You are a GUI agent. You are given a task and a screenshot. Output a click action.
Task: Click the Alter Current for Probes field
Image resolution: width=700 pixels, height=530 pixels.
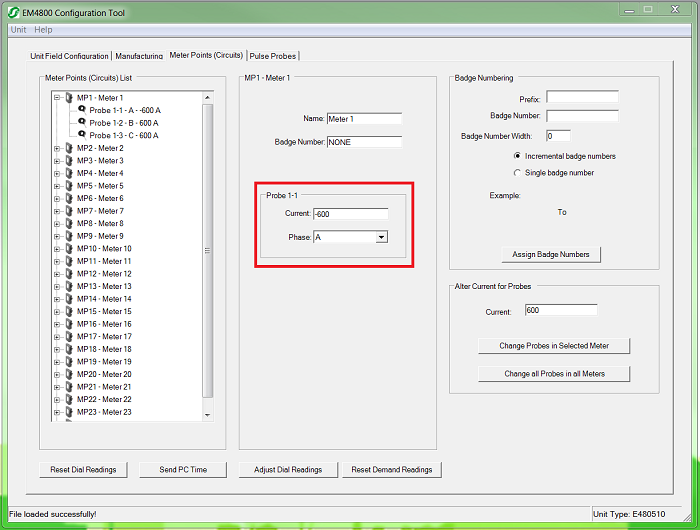[561, 310]
